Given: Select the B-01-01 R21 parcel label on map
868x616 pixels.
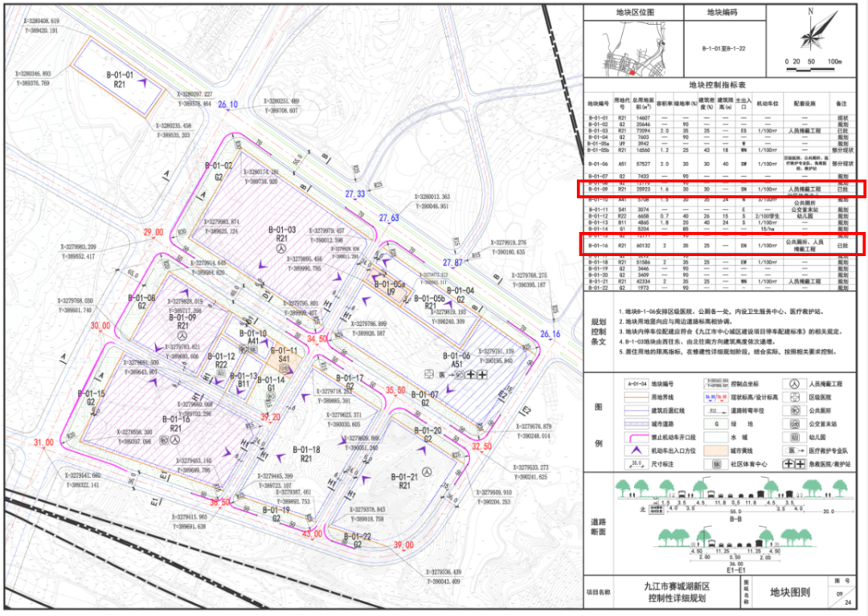Looking at the screenshot, I should pyautogui.click(x=120, y=80).
